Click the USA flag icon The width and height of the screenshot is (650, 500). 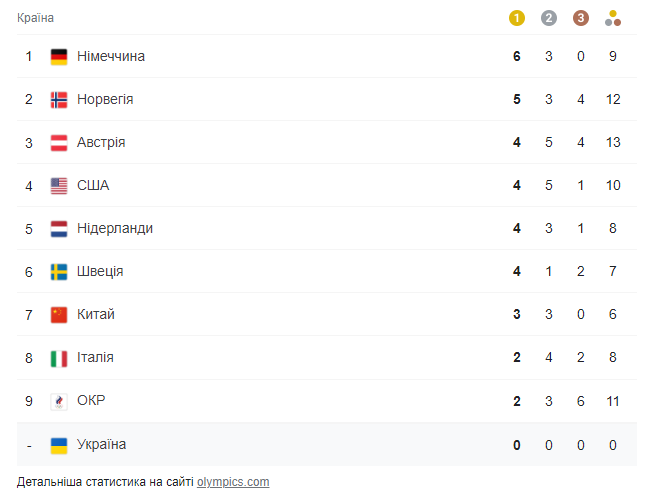(59, 186)
